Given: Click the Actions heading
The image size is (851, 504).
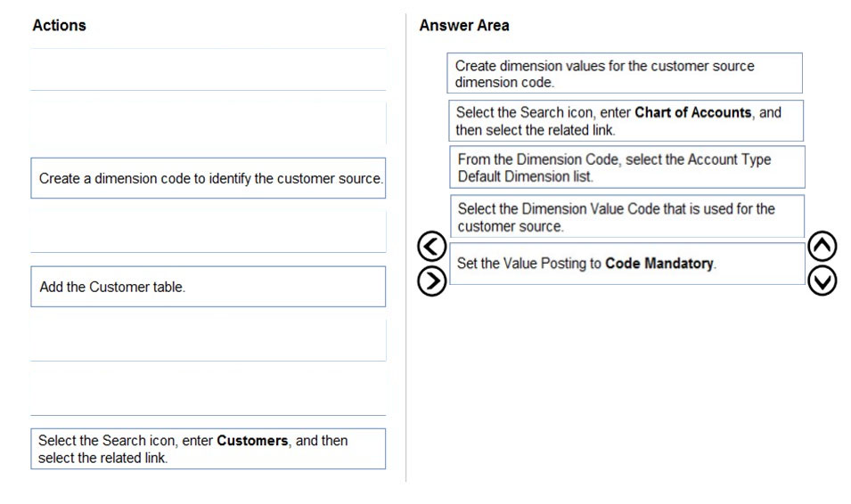Looking at the screenshot, I should 59,26.
